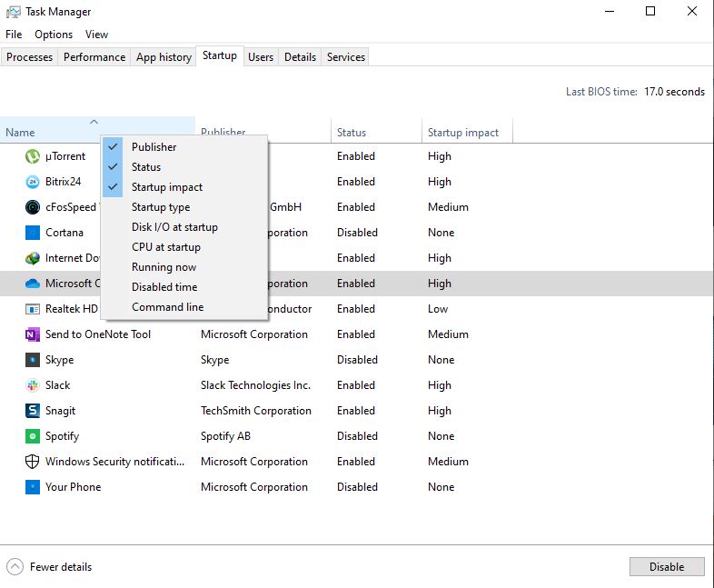
Task: Switch to the Performance tab
Action: (x=94, y=57)
